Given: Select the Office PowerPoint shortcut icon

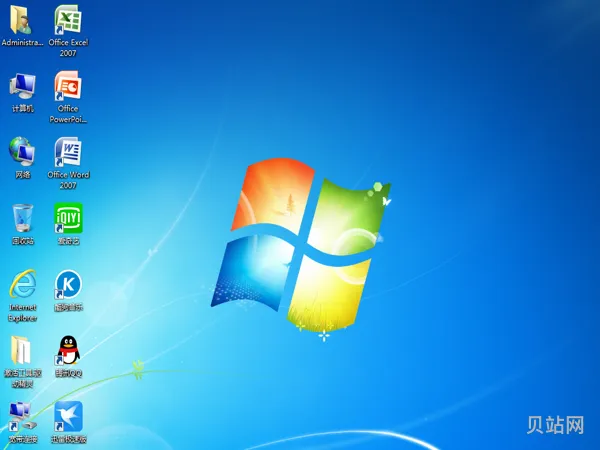Looking at the screenshot, I should [x=68, y=86].
